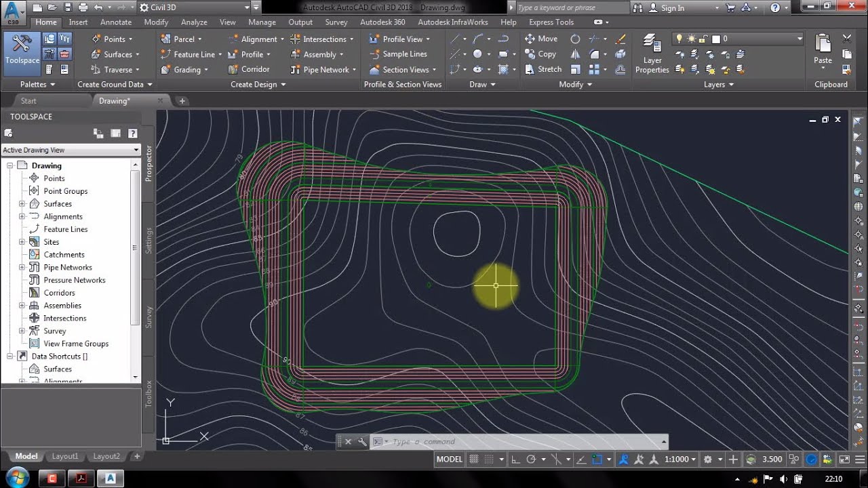Select the Rotate tool in Modify
The height and width of the screenshot is (488, 868).
[x=575, y=39]
